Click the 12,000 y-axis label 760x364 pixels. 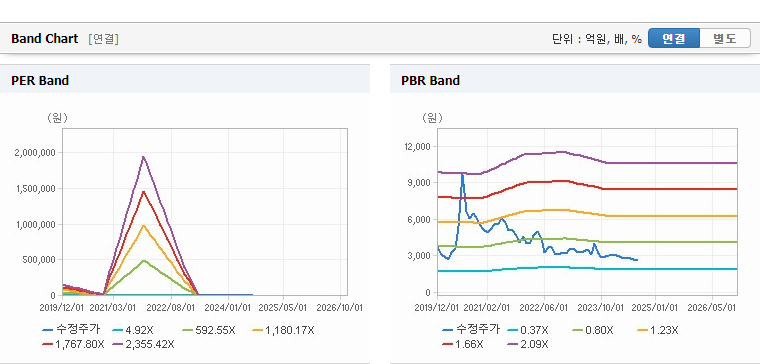point(419,147)
